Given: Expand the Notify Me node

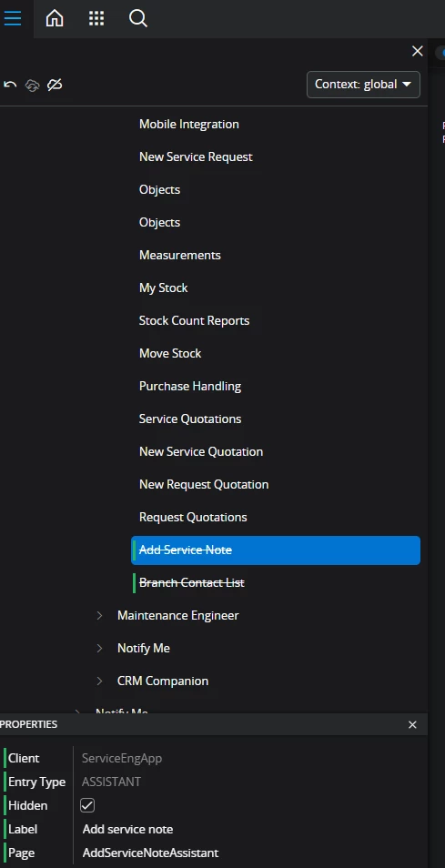Looking at the screenshot, I should 99,648.
